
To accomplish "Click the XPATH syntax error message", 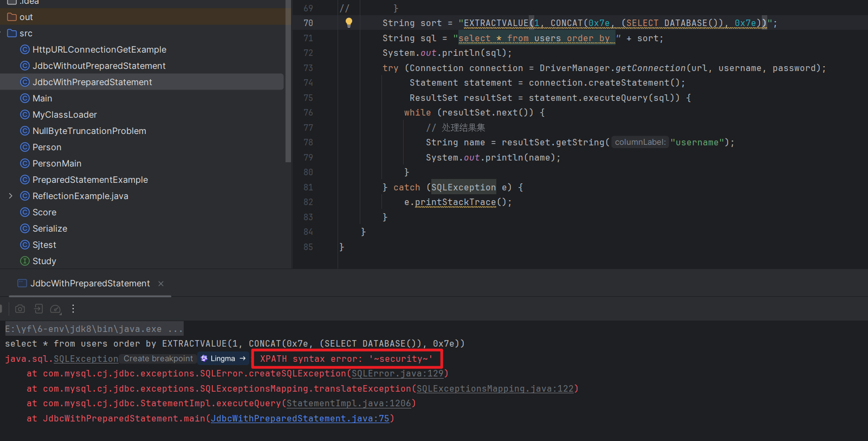I will tap(347, 359).
